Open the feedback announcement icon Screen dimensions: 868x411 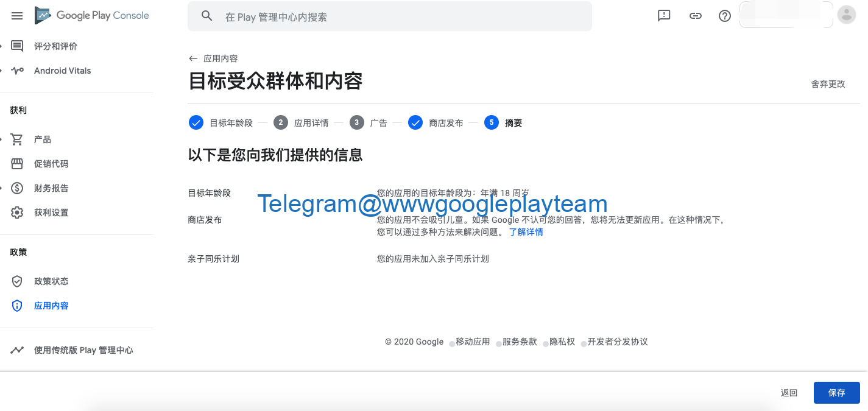coord(664,16)
